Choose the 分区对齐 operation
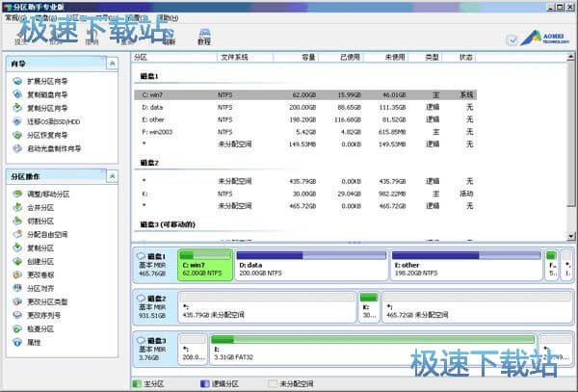 pyautogui.click(x=34, y=289)
